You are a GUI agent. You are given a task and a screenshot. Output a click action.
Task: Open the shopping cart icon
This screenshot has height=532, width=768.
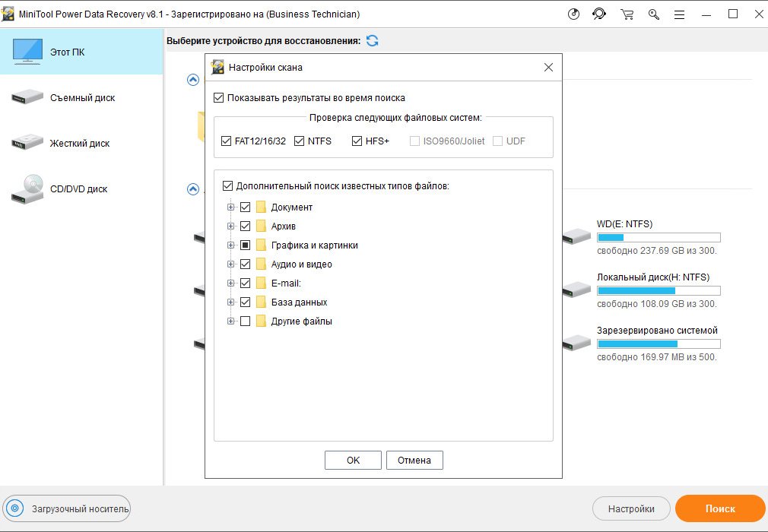click(627, 14)
